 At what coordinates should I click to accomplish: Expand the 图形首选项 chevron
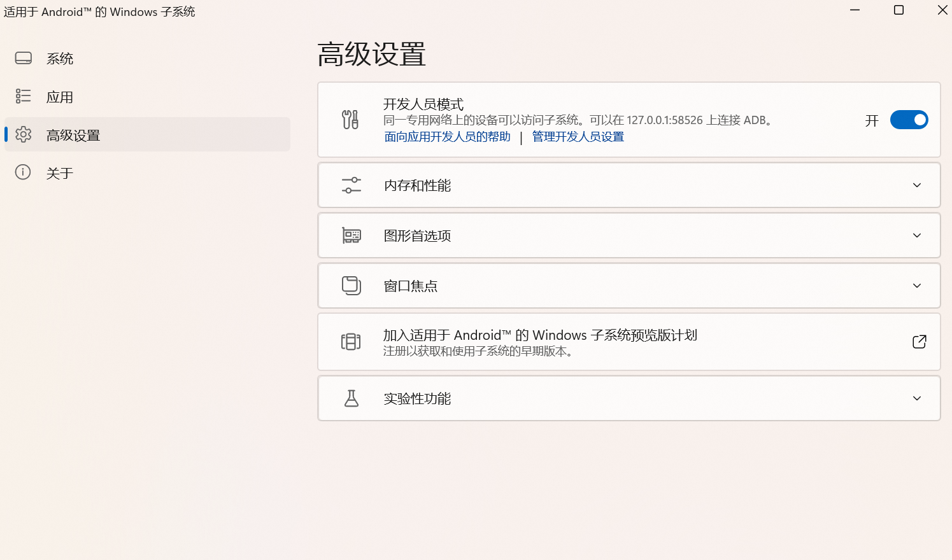pos(917,235)
